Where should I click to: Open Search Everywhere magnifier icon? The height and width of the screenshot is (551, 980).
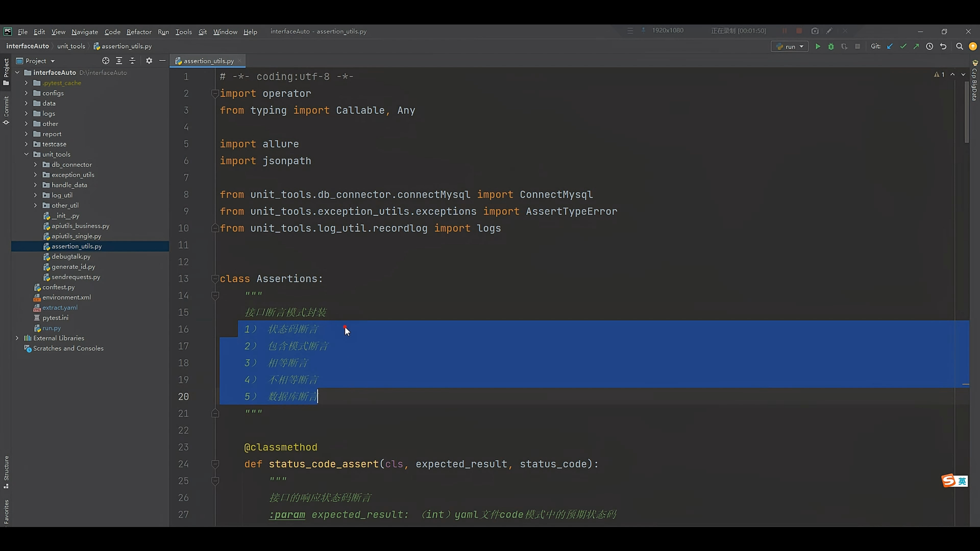pyautogui.click(x=960, y=46)
